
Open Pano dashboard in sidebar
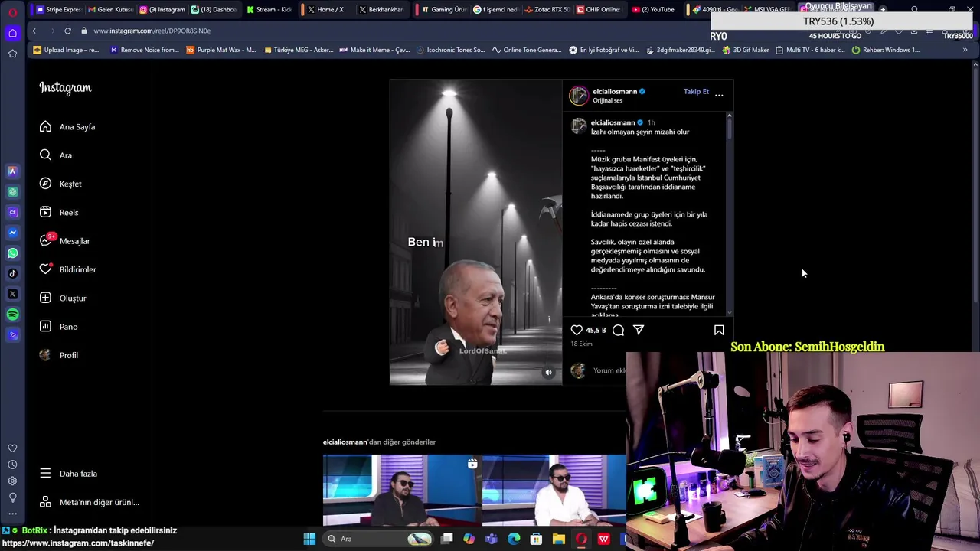click(x=59, y=327)
